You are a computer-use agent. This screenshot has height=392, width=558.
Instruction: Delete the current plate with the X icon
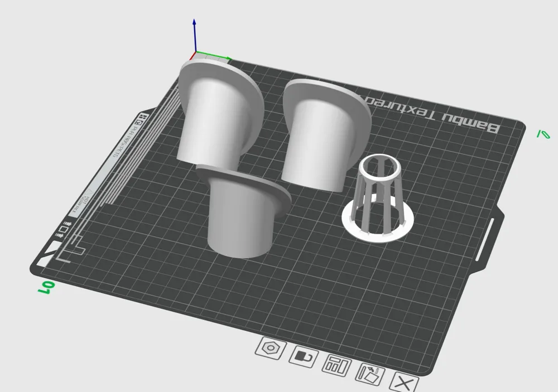(403, 381)
